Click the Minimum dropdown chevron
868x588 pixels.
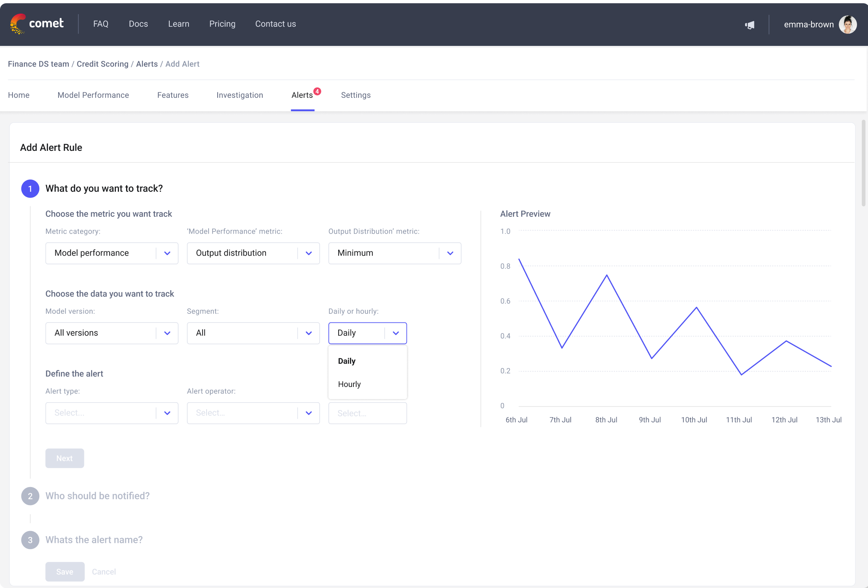click(450, 253)
